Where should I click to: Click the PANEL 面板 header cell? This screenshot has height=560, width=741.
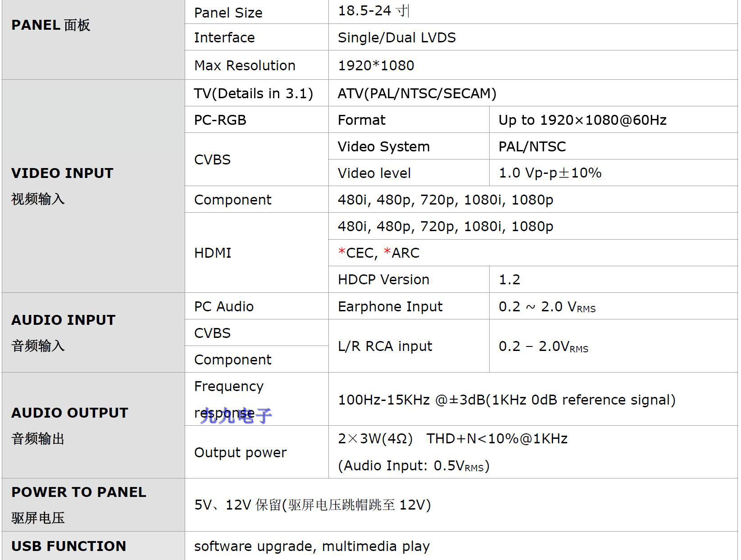51,25
